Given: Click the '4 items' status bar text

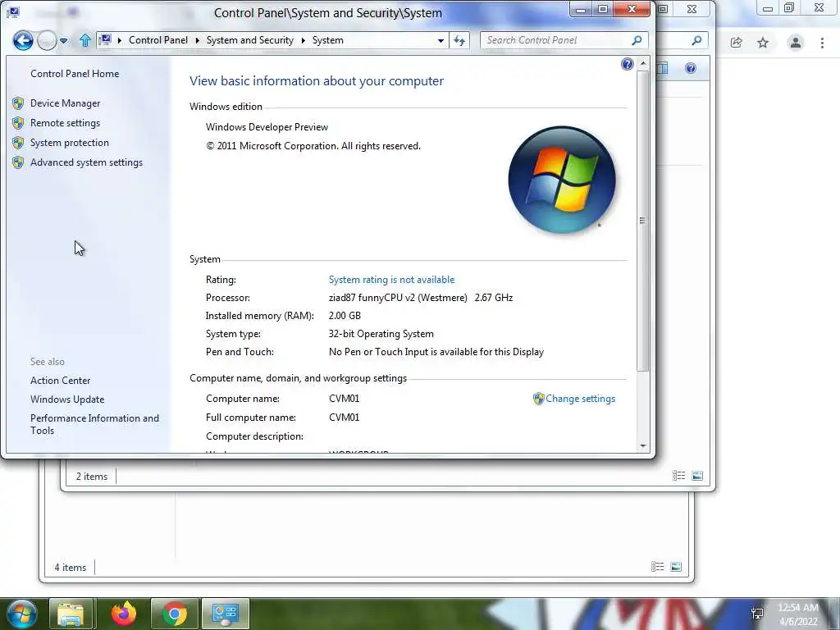Looking at the screenshot, I should (x=71, y=568).
